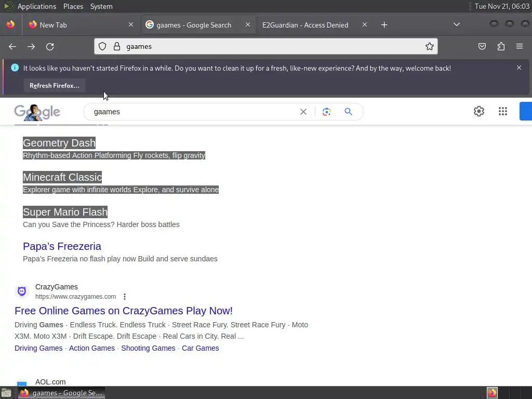The width and height of the screenshot is (532, 399).
Task: Open the Extensions puzzle icon
Action: click(x=501, y=46)
